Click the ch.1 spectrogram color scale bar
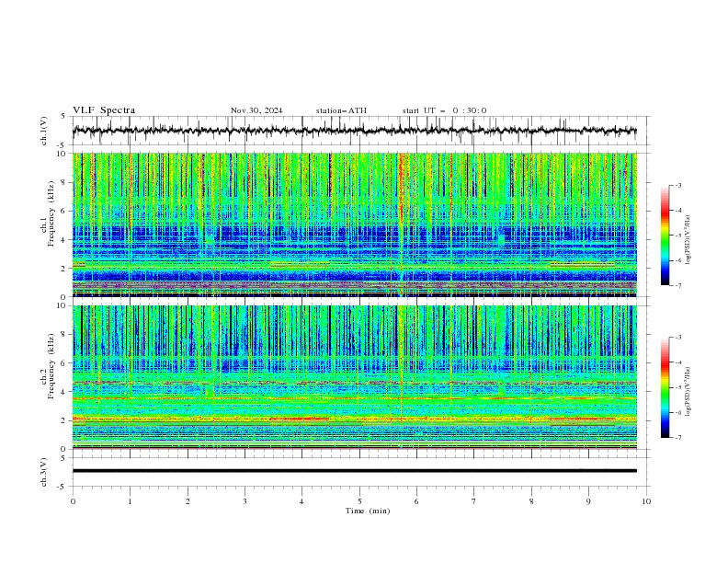Viewport: 728px width, 563px height. (665, 236)
